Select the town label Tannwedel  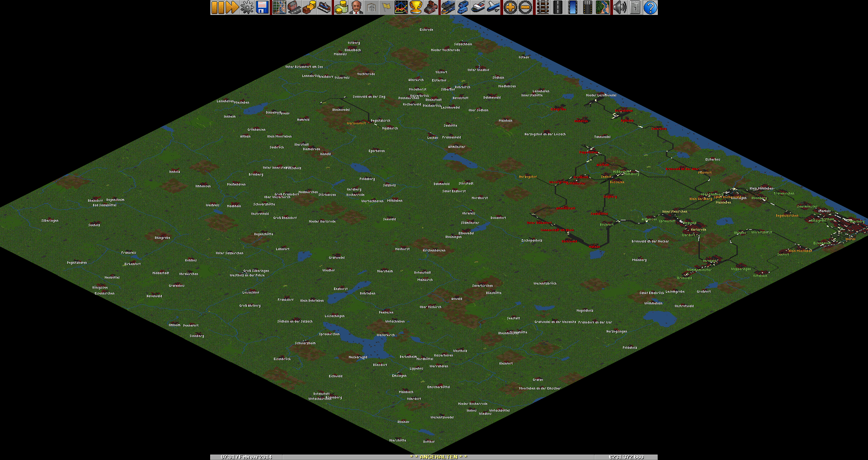click(x=602, y=137)
